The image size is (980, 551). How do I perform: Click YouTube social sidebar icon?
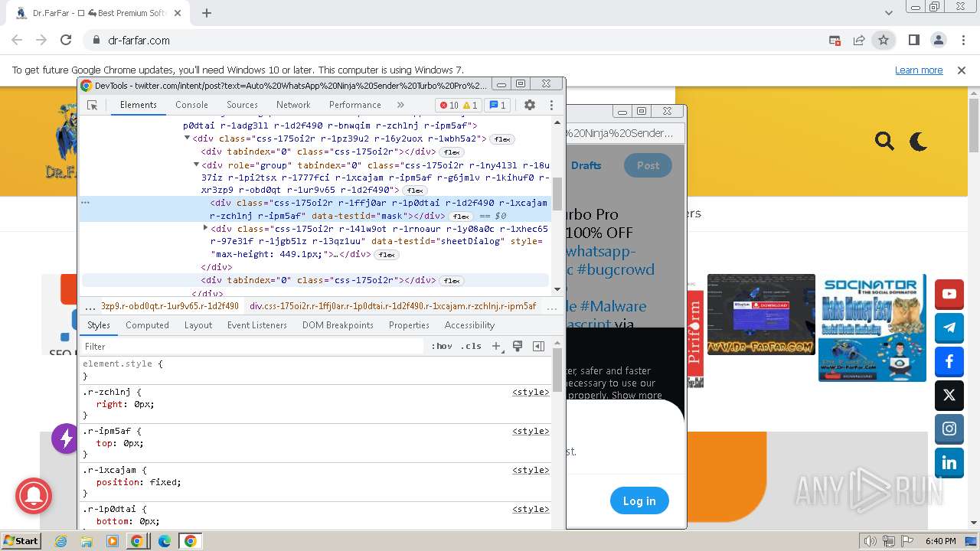(x=949, y=294)
